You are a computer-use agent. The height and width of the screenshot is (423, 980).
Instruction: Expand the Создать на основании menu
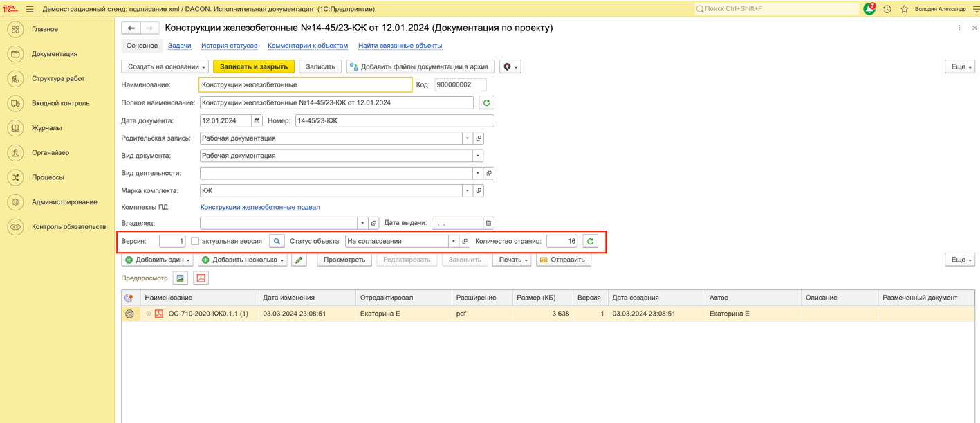[x=165, y=66]
